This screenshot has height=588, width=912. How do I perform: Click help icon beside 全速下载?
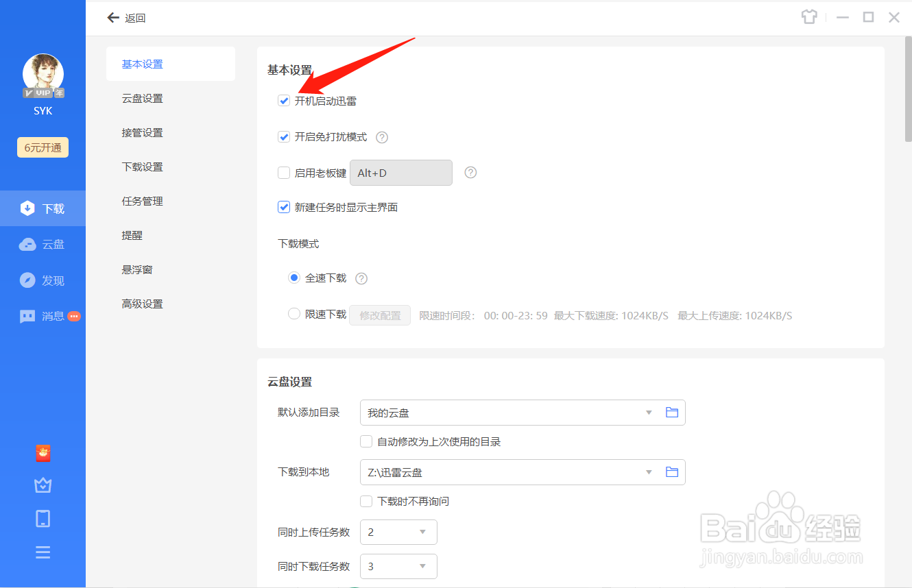tap(361, 278)
